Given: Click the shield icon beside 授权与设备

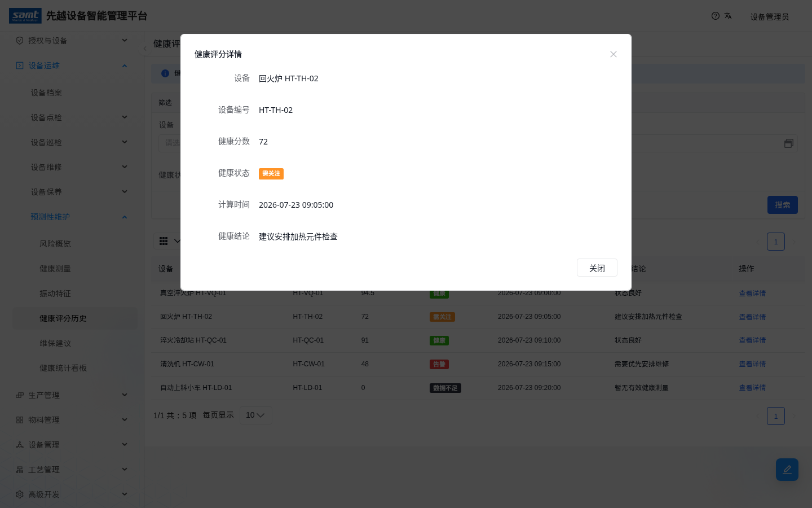Looking at the screenshot, I should 20,41.
